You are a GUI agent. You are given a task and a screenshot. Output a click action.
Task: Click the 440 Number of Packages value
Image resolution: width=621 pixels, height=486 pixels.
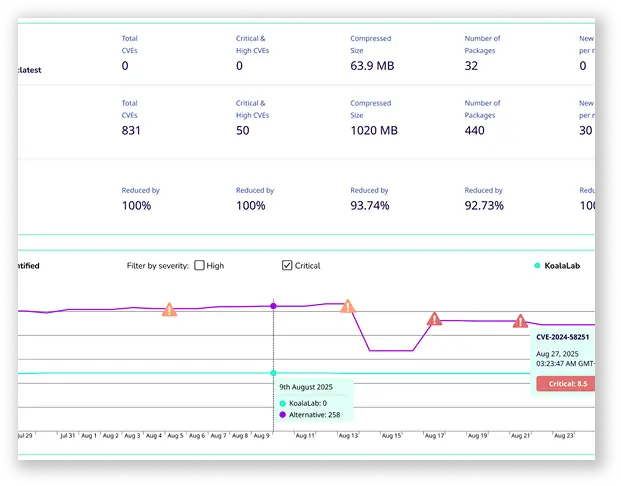[x=474, y=131]
